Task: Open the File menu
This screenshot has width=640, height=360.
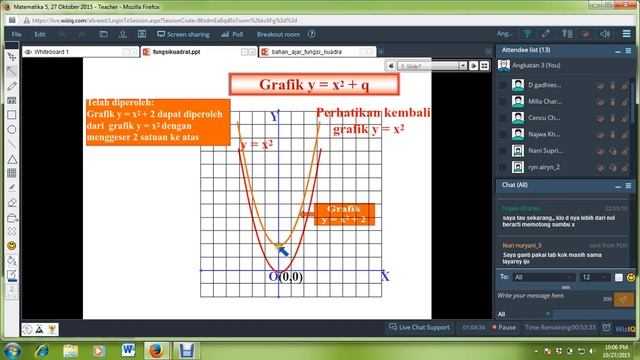Action: point(16,34)
